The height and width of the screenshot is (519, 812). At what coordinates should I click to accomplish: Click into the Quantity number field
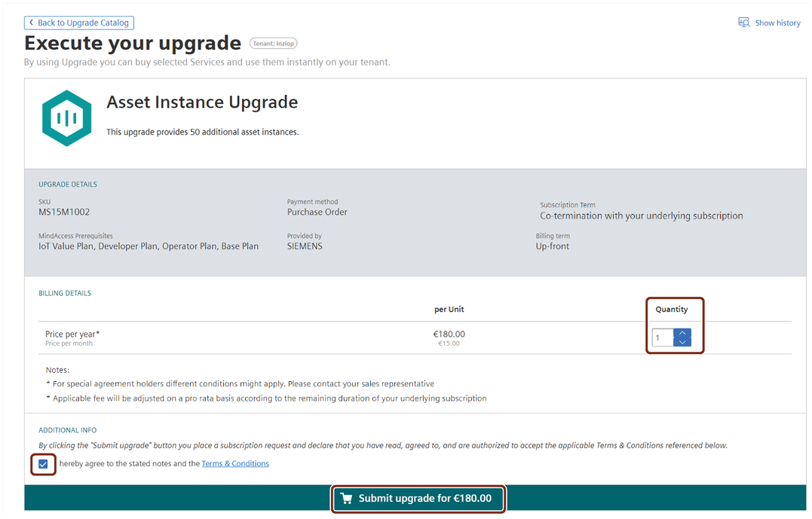pyautogui.click(x=663, y=338)
